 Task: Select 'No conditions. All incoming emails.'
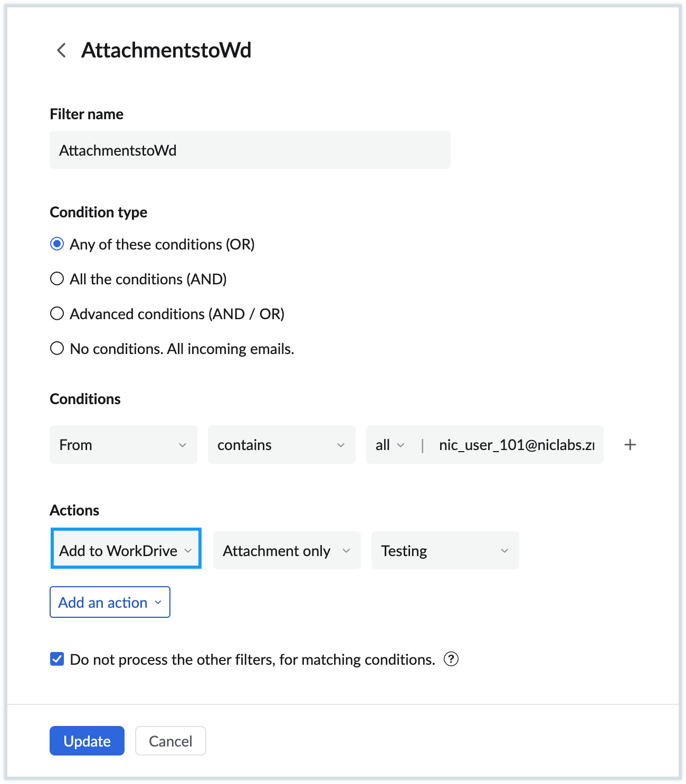[x=57, y=348]
